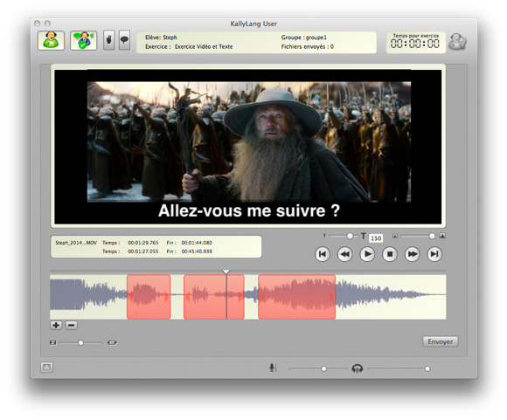The width and height of the screenshot is (507, 420).
Task: Click the student pair conversation icon
Action: [83, 40]
